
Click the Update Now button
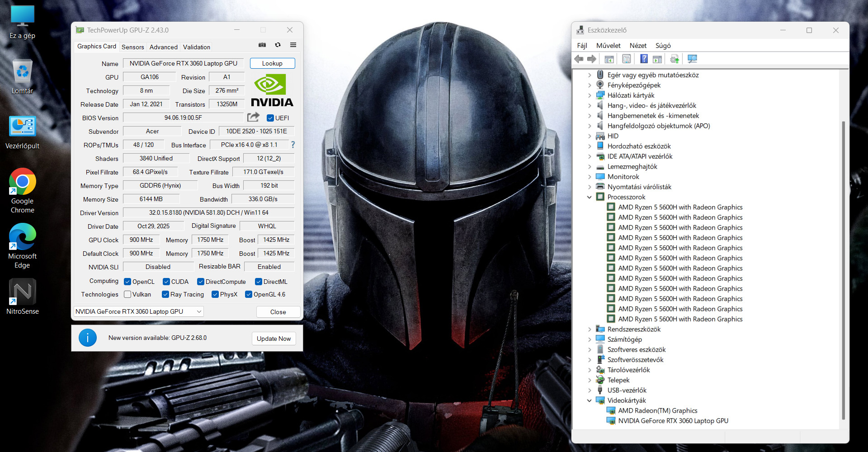[274, 339]
